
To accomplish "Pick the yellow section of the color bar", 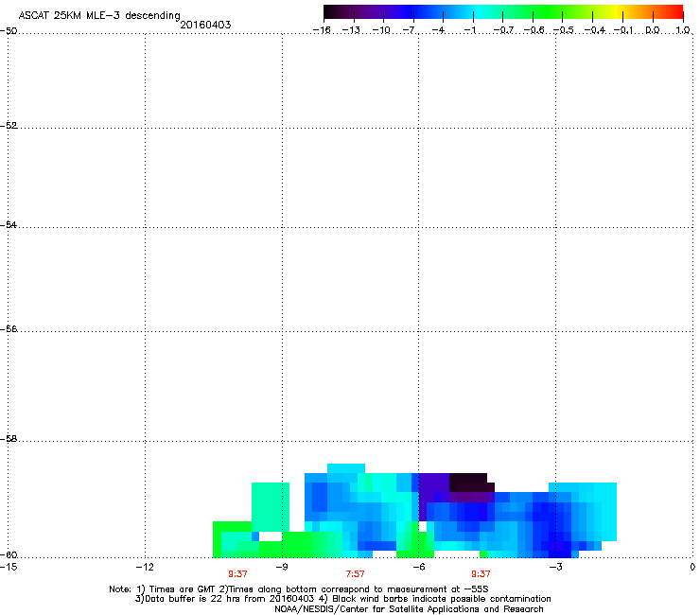I will coord(614,12).
